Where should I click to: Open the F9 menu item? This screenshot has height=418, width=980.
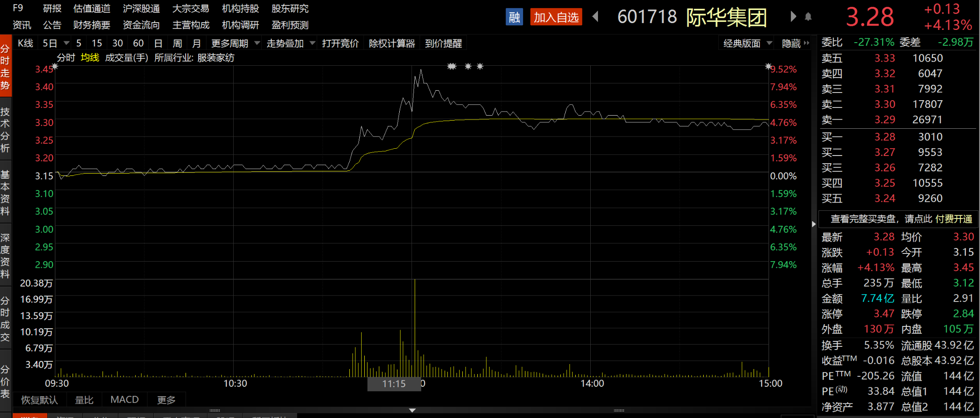[x=18, y=8]
